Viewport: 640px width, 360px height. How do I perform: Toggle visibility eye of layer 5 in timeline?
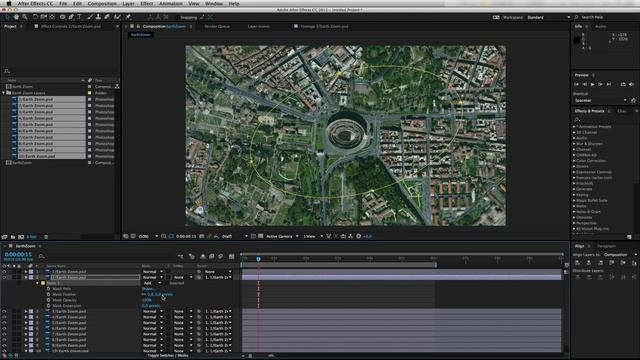4,323
